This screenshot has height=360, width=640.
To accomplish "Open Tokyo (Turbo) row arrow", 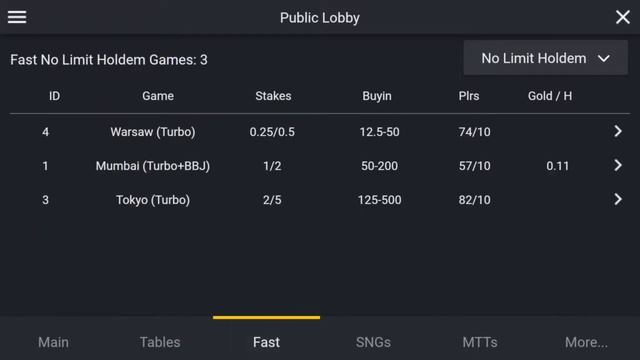I will coord(618,199).
